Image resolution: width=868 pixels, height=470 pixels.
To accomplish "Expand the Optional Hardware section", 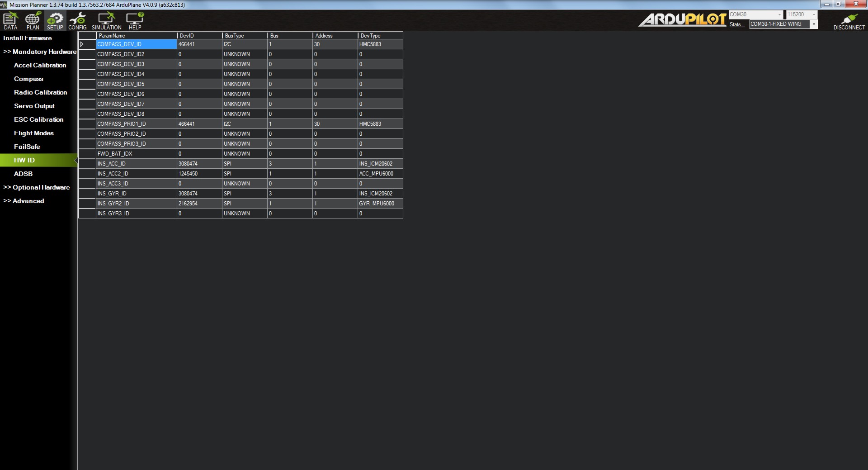I will tap(37, 187).
